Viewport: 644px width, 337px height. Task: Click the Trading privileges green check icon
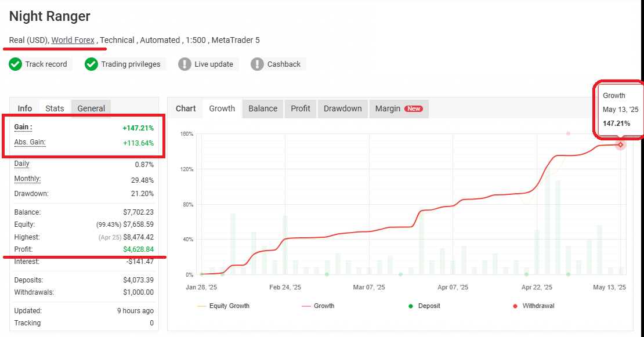[x=91, y=64]
